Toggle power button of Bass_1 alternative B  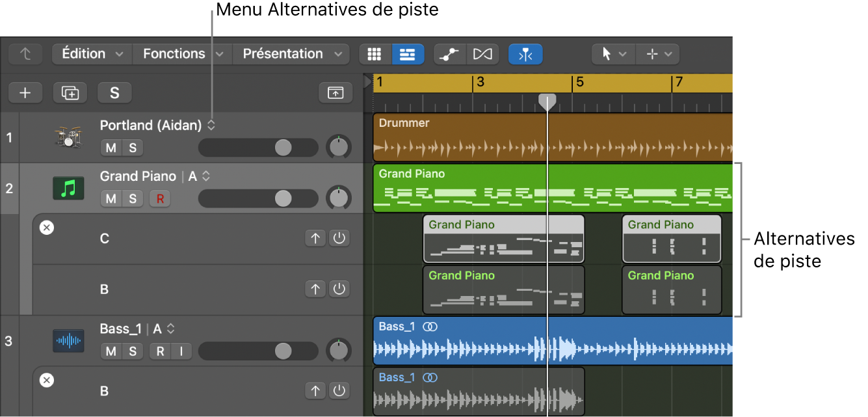(339, 391)
